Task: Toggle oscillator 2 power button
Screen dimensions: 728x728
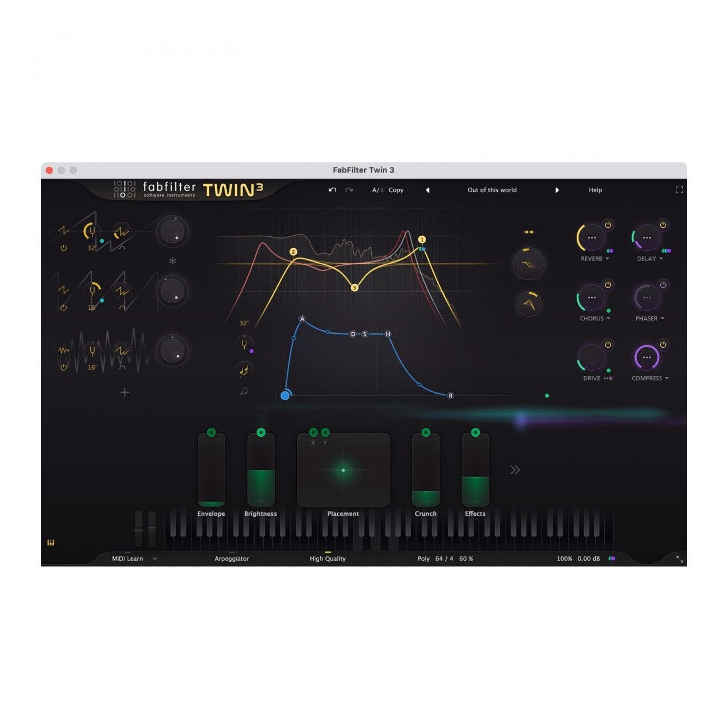Action: click(x=63, y=307)
